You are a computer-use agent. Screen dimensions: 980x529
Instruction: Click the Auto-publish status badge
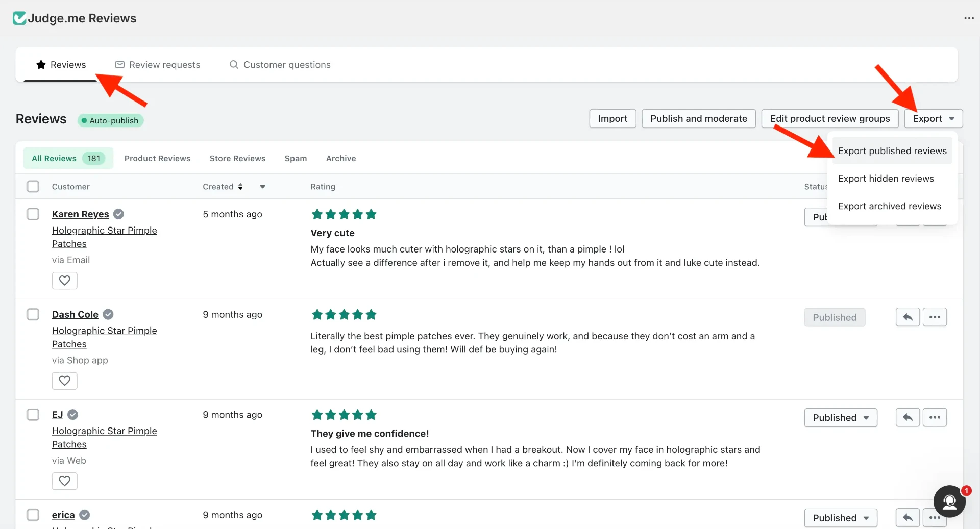pyautogui.click(x=110, y=121)
